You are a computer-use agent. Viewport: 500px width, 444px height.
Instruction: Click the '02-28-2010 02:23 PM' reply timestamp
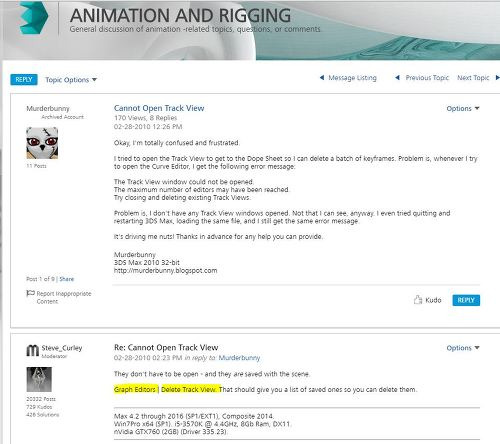click(148, 358)
